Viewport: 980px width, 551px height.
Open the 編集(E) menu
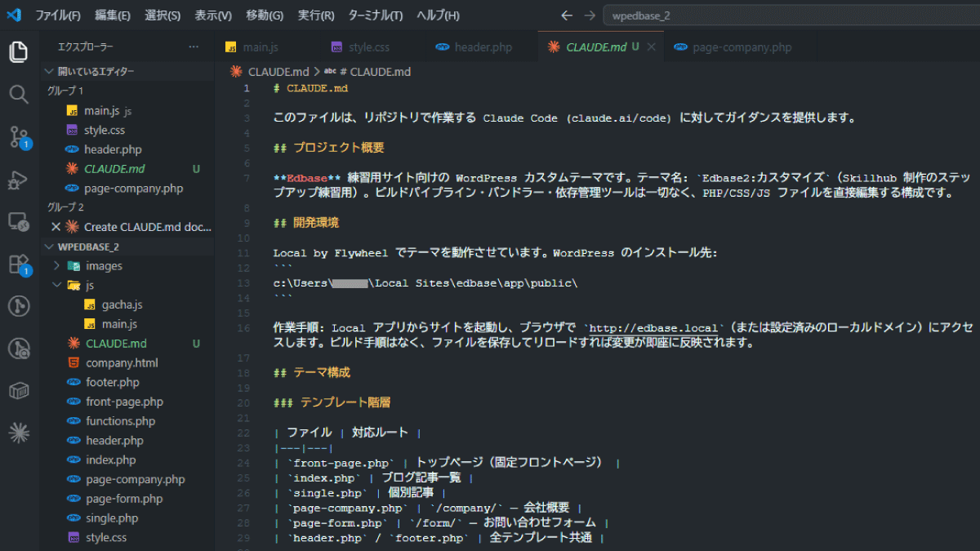click(x=112, y=15)
